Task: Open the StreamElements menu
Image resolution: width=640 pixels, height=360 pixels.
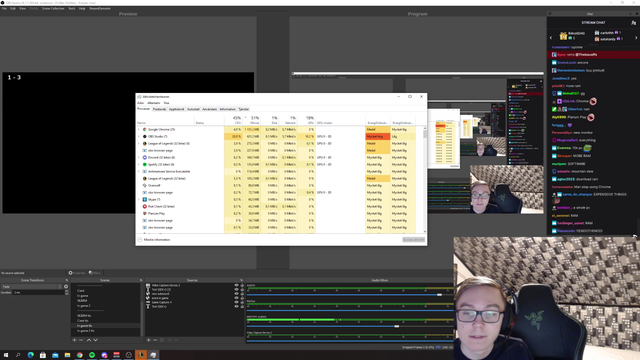Action: [x=100, y=8]
